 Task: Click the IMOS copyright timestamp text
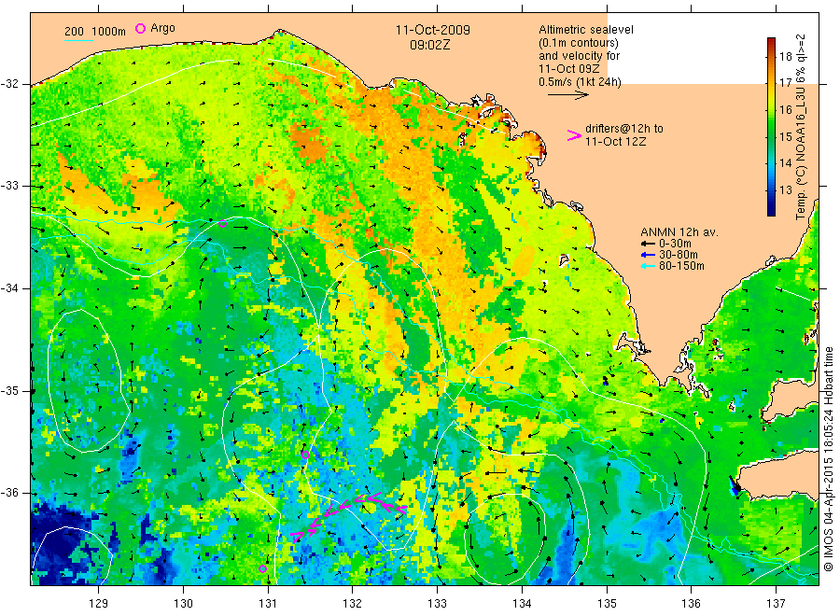(x=829, y=459)
